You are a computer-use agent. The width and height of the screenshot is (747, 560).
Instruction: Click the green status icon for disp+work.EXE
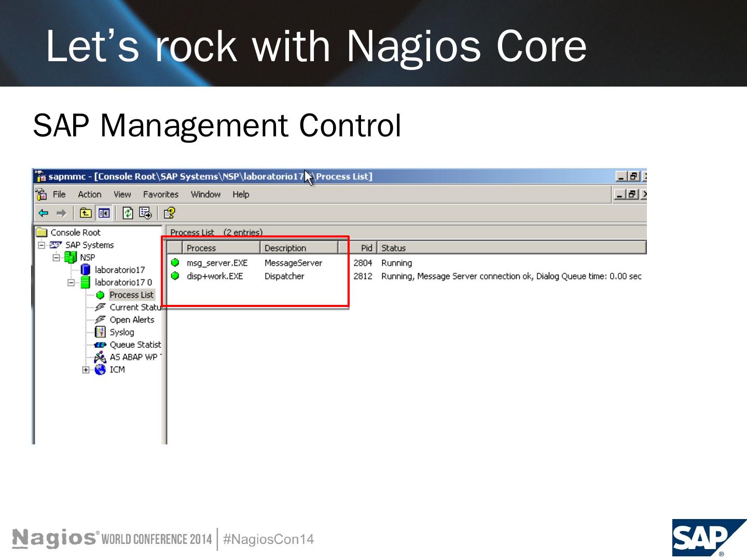[175, 276]
